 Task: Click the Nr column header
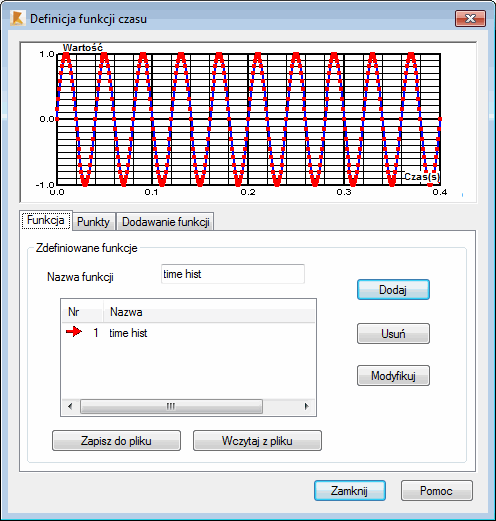[x=83, y=312]
